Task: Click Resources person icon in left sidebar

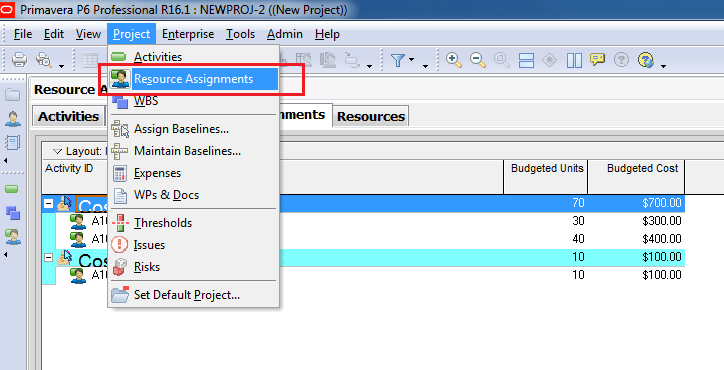Action: pos(12,119)
